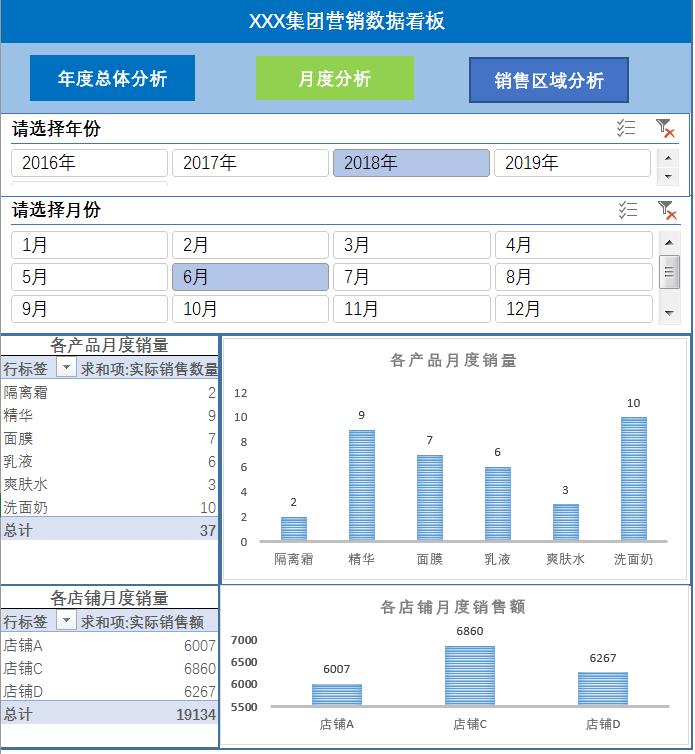
Task: Select 6月 in the month slicer
Action: click(x=250, y=277)
